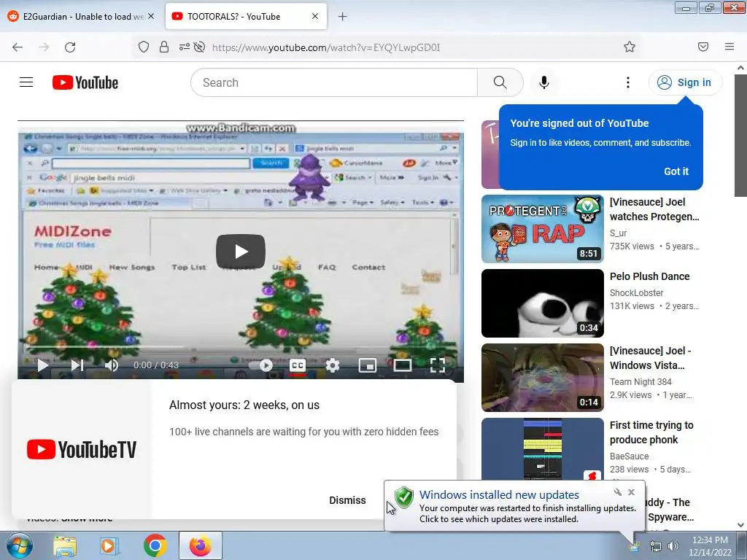Toggle autoplay switch in player

260,365
